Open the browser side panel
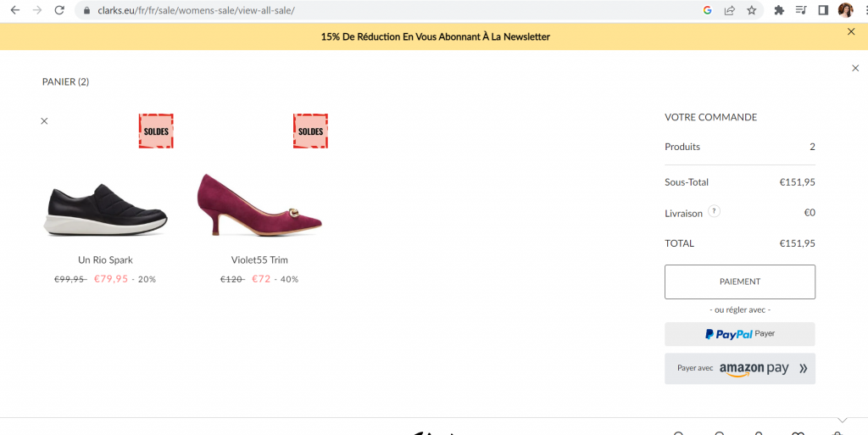This screenshot has height=435, width=868. pos(823,10)
